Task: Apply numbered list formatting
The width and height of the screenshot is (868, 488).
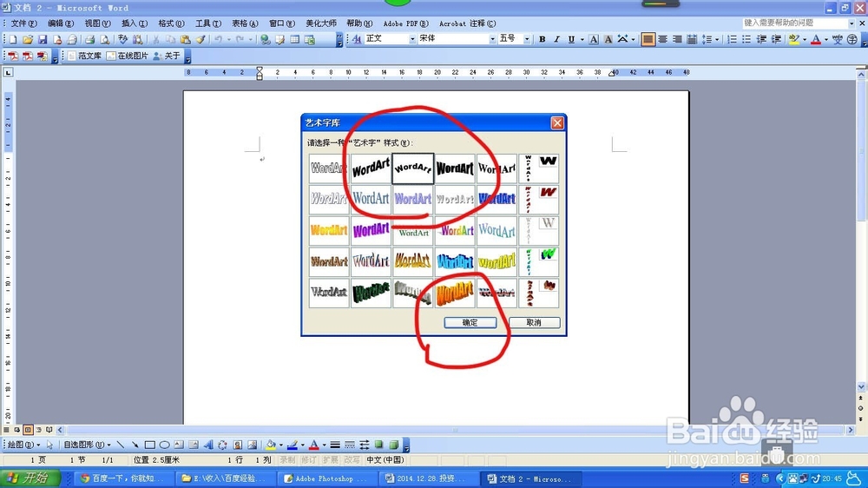Action: [x=732, y=39]
